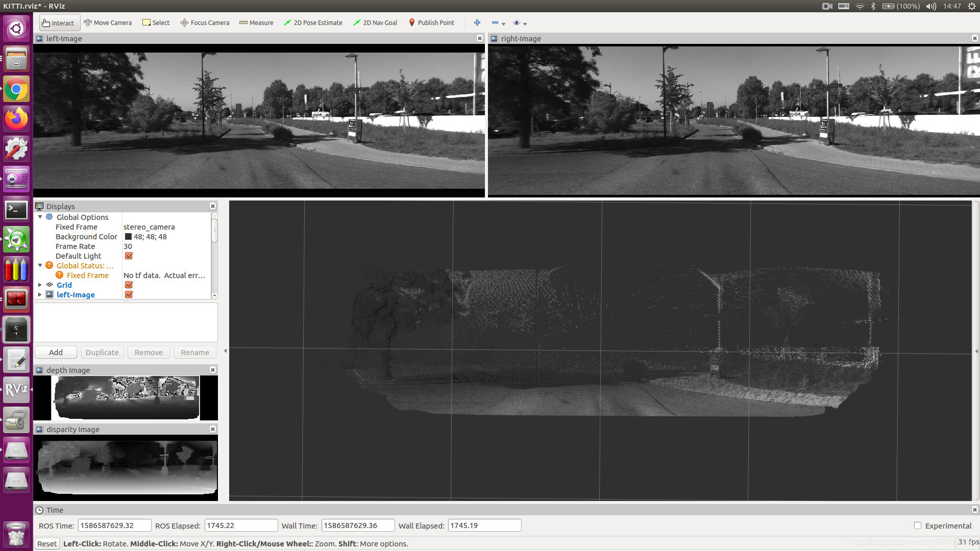Click the ROS Time field

[114, 525]
